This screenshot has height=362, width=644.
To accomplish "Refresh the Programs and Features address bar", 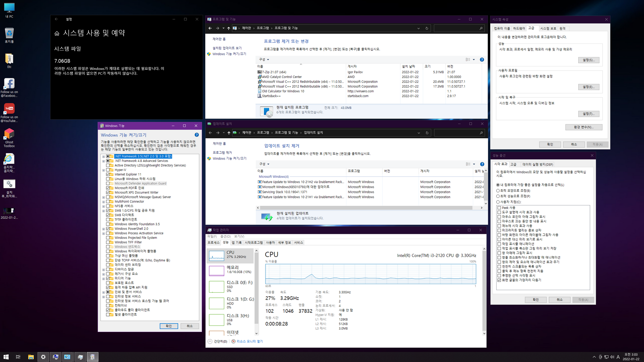I will coord(427,28).
